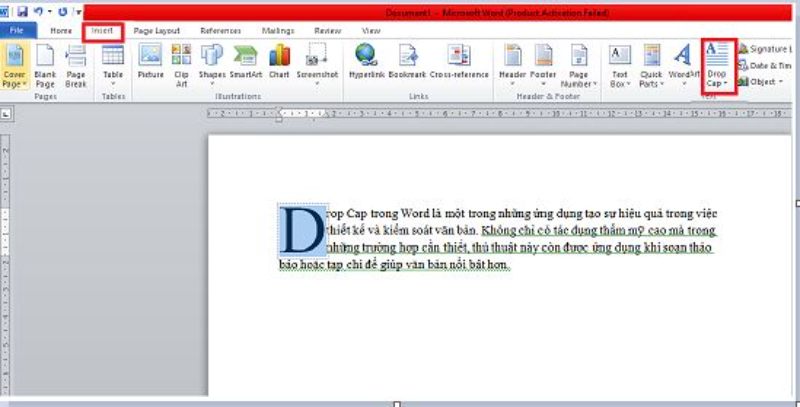The width and height of the screenshot is (800, 407).
Task: Open the WordArt styles gallery
Action: [684, 66]
